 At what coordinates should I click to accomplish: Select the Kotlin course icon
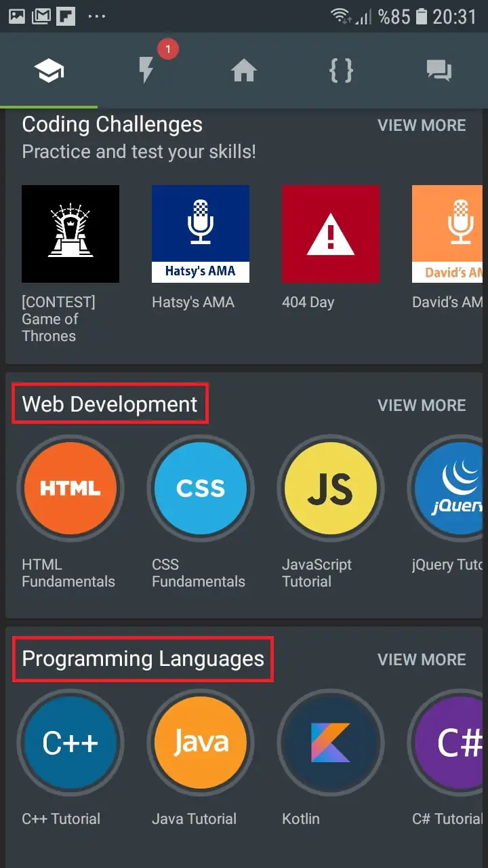[331, 743]
